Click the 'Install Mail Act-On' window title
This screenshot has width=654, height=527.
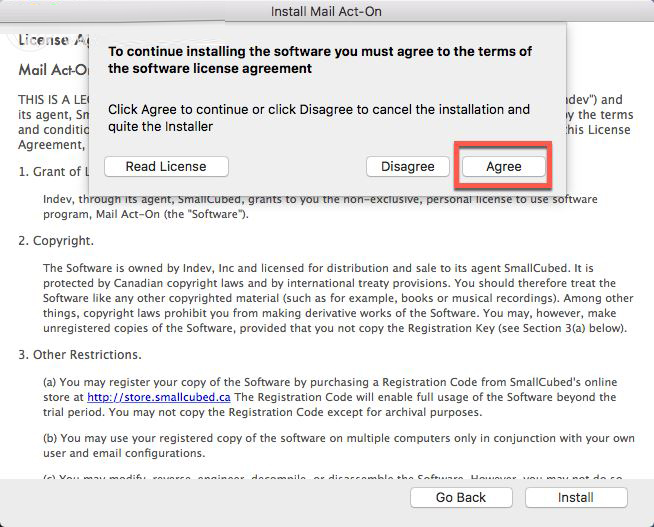326,11
